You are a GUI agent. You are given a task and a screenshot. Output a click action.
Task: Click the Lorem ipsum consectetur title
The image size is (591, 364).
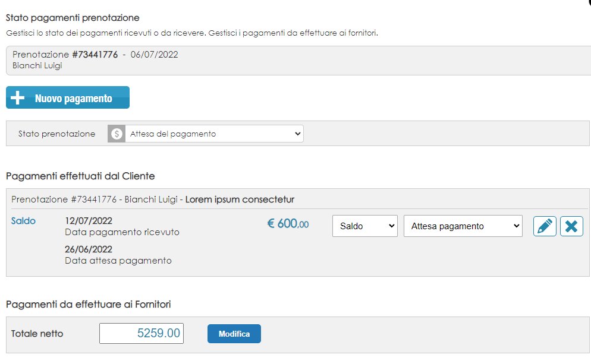click(x=240, y=200)
